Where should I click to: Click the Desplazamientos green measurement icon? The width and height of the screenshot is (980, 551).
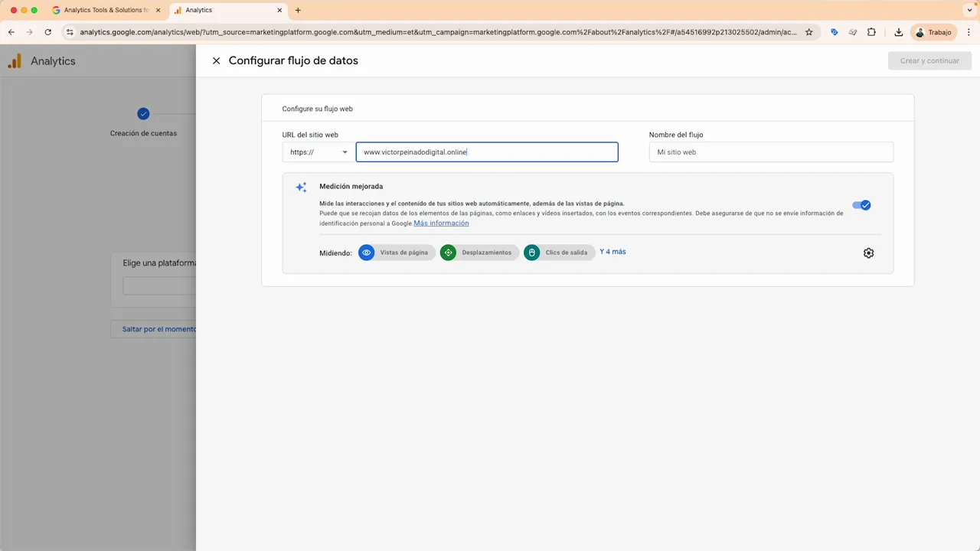coord(448,253)
